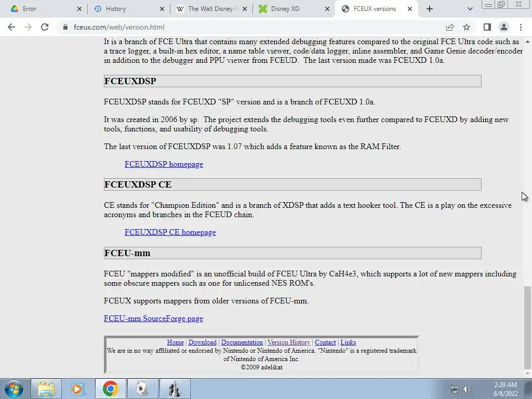Close the History tab
Screen dimensions: 532x399
click(162, 9)
